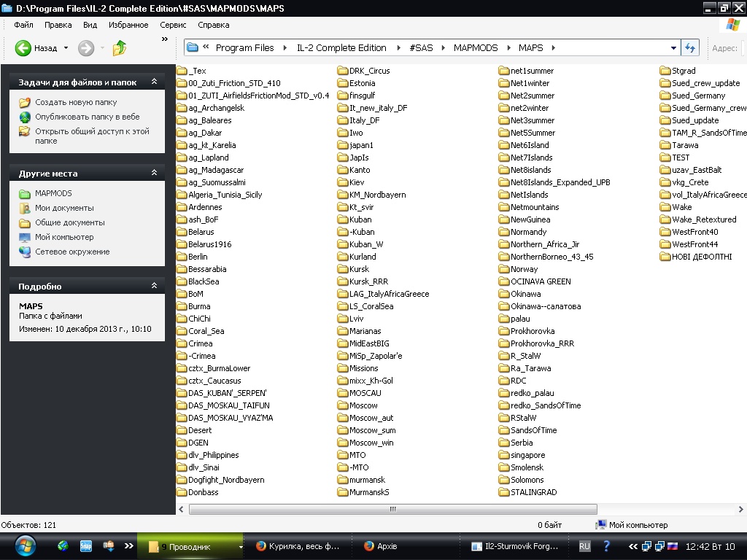Click the scrollbar right arrow
The height and width of the screenshot is (560, 747).
[x=741, y=509]
